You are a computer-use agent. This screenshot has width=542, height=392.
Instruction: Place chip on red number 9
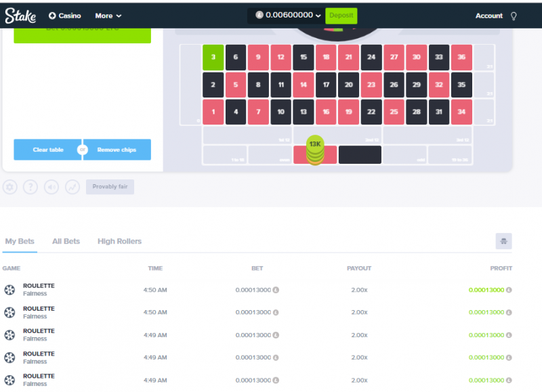click(258, 57)
